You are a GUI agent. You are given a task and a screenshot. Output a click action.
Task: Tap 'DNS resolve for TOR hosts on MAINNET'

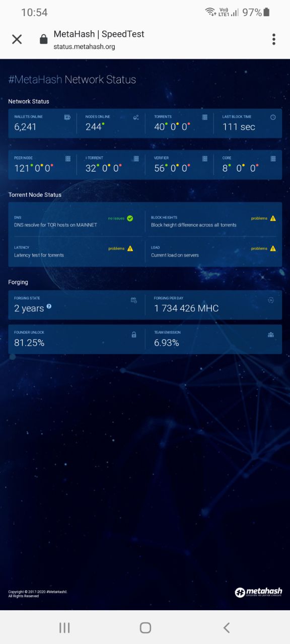[x=55, y=225]
